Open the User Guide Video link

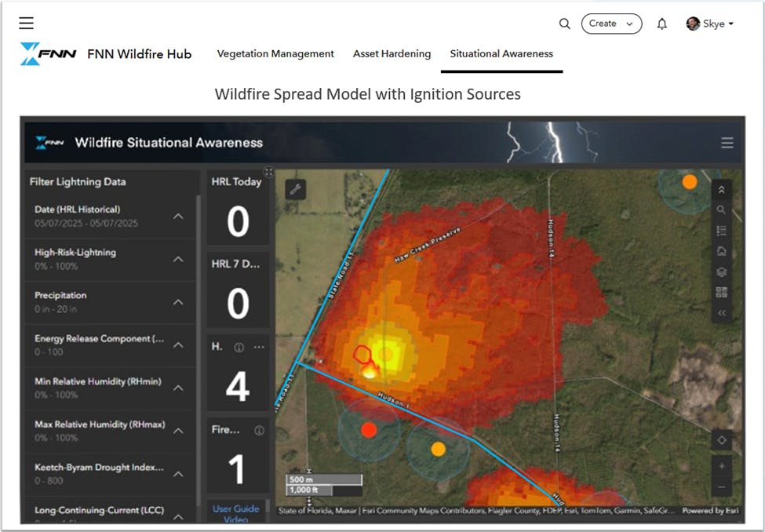235,513
